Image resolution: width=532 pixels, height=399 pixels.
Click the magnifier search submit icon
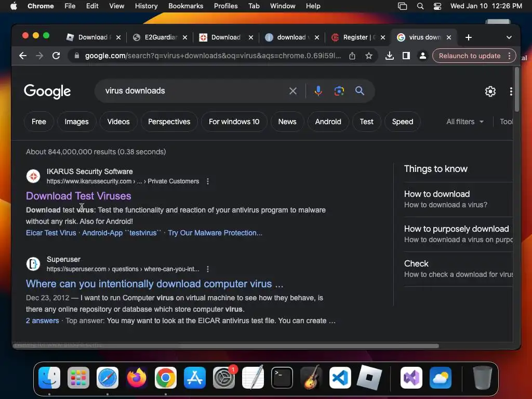[x=360, y=91]
